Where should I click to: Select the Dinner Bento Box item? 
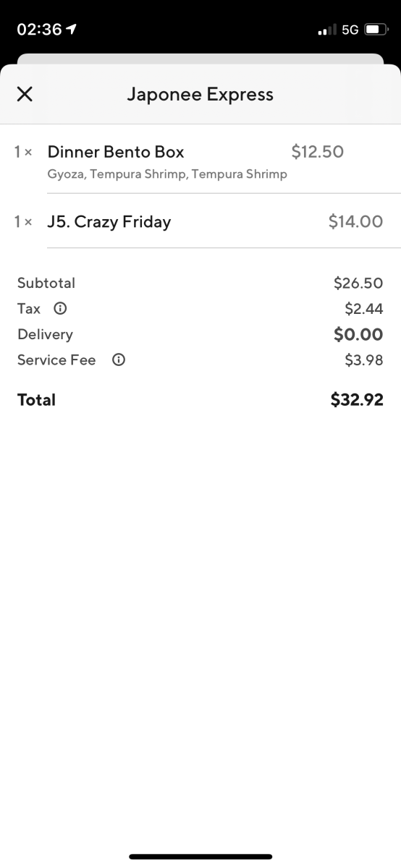click(x=200, y=160)
